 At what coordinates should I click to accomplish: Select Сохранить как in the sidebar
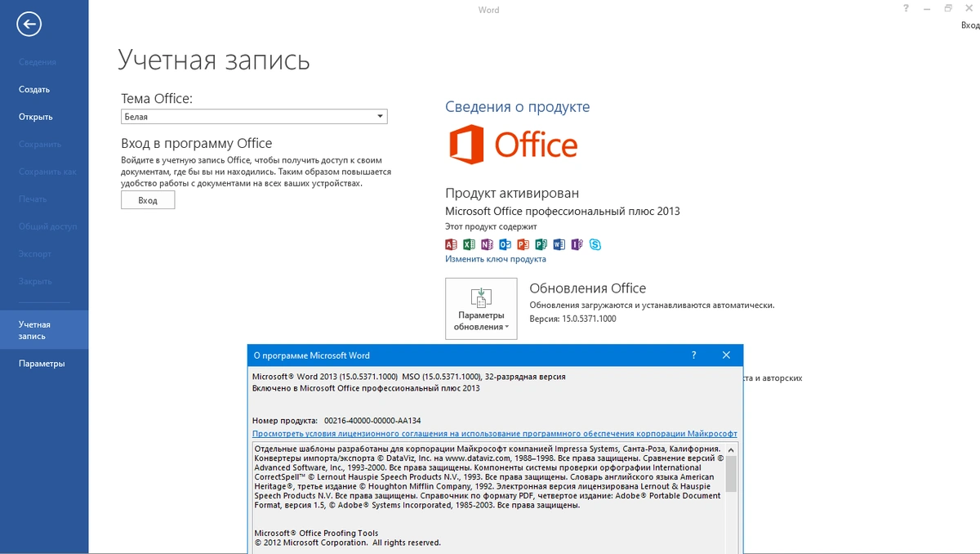point(47,172)
